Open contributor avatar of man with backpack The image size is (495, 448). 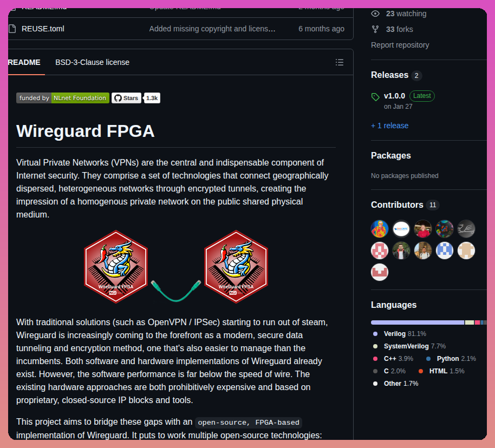(x=423, y=251)
